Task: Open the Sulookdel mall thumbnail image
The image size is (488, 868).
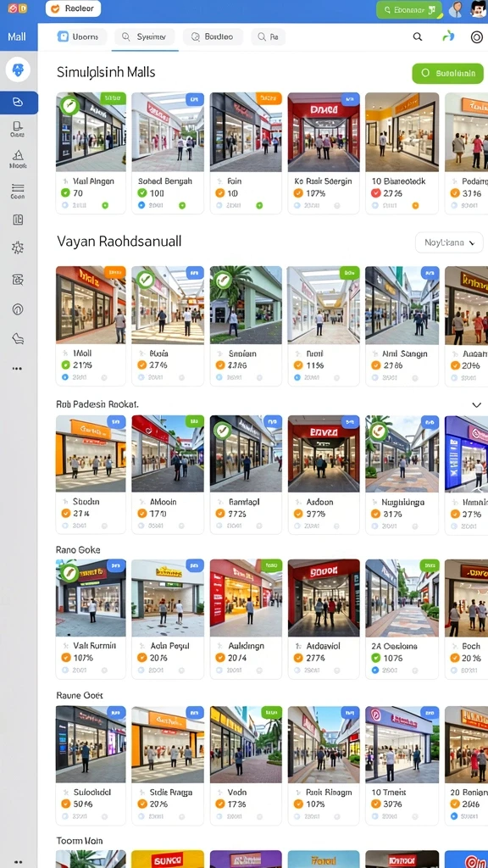Action: (x=91, y=745)
